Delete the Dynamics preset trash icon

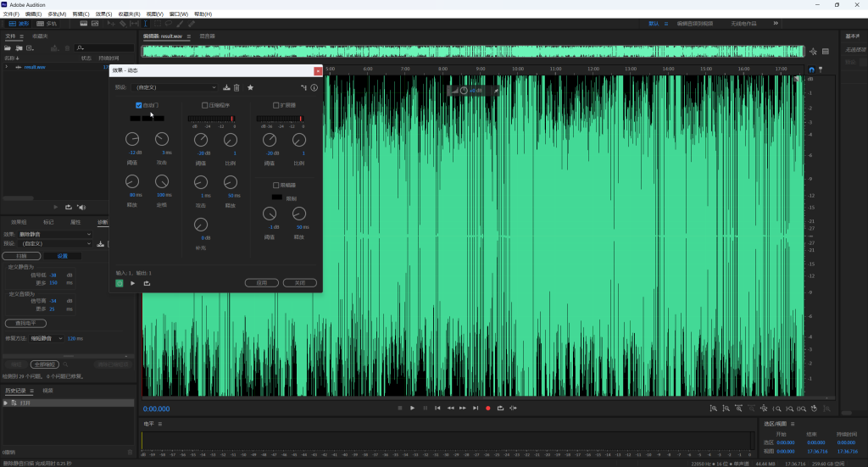236,87
